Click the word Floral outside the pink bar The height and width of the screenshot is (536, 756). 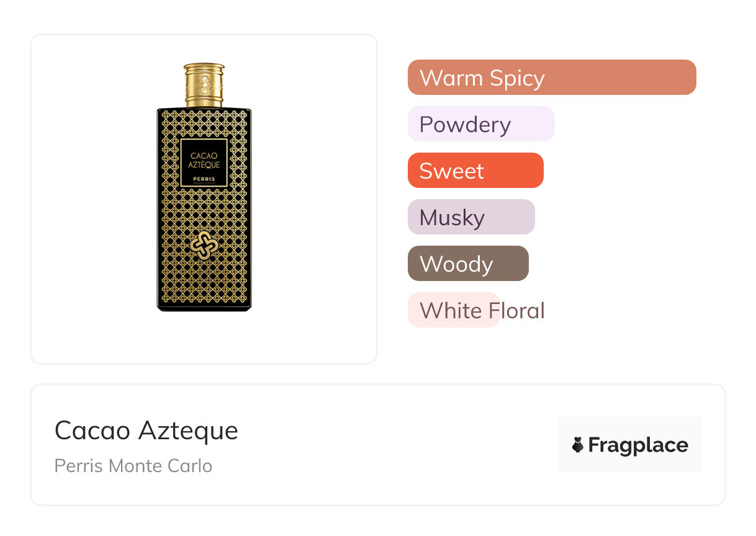point(523,310)
